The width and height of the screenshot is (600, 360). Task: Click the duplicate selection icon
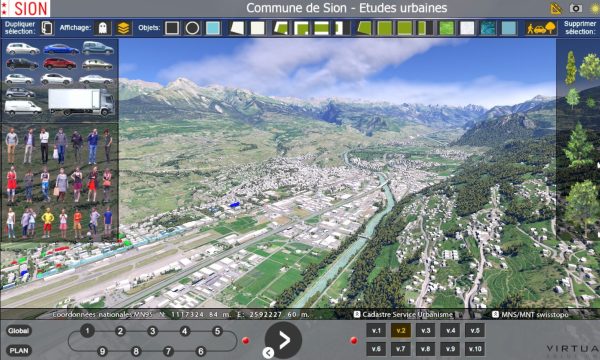47,28
